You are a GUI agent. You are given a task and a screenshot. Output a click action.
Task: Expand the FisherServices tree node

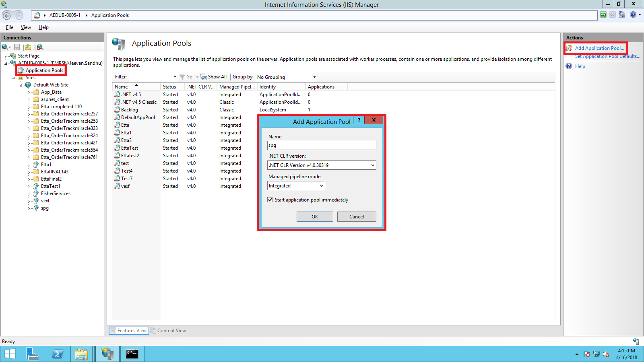[x=29, y=194]
